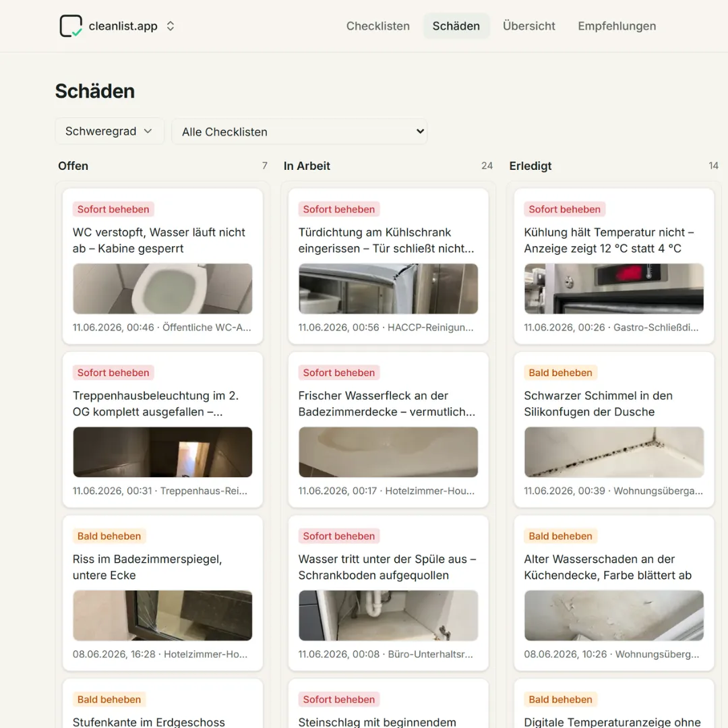Click 'Sofort beheben' badge on Türdichtung card
The image size is (728, 728).
pos(339,210)
